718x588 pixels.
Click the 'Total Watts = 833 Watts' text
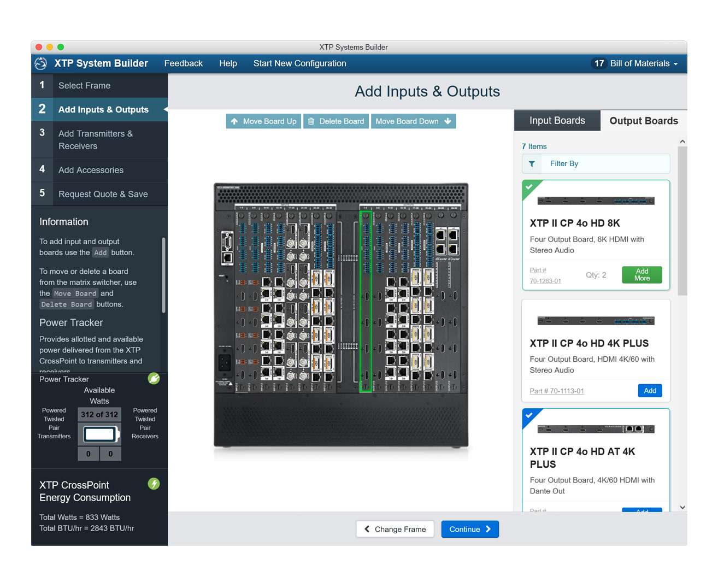click(x=79, y=517)
